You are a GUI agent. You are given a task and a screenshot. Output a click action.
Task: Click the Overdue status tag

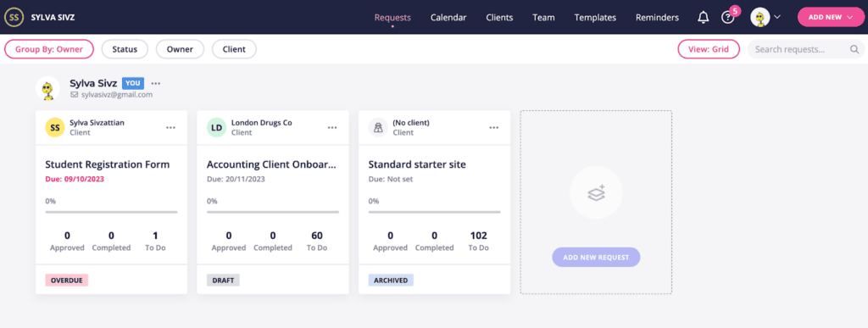66,281
